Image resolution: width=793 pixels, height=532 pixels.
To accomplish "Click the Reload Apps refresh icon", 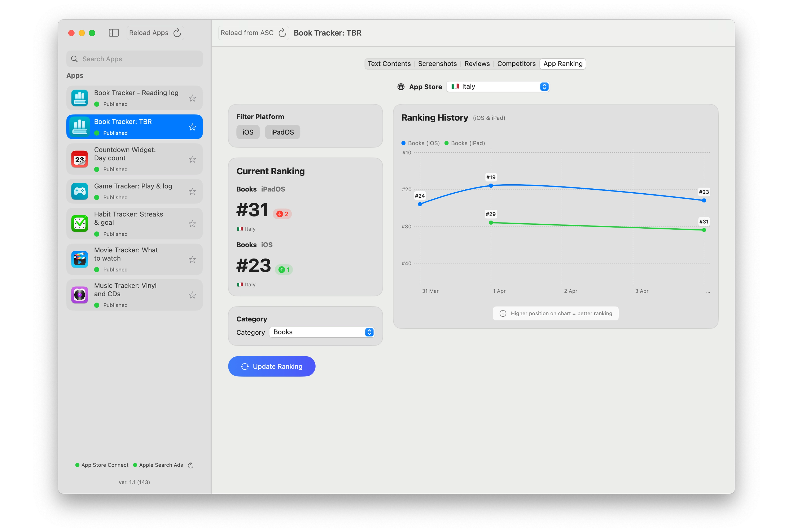I will point(177,33).
